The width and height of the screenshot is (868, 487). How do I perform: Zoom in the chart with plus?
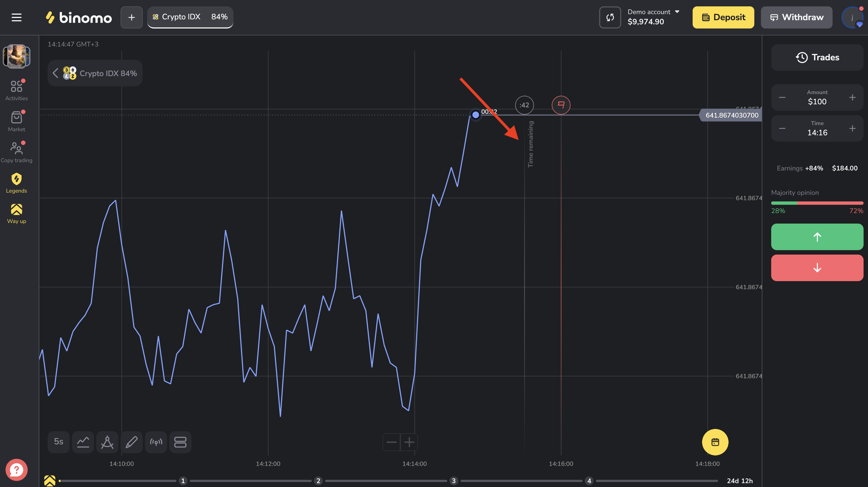coord(409,442)
